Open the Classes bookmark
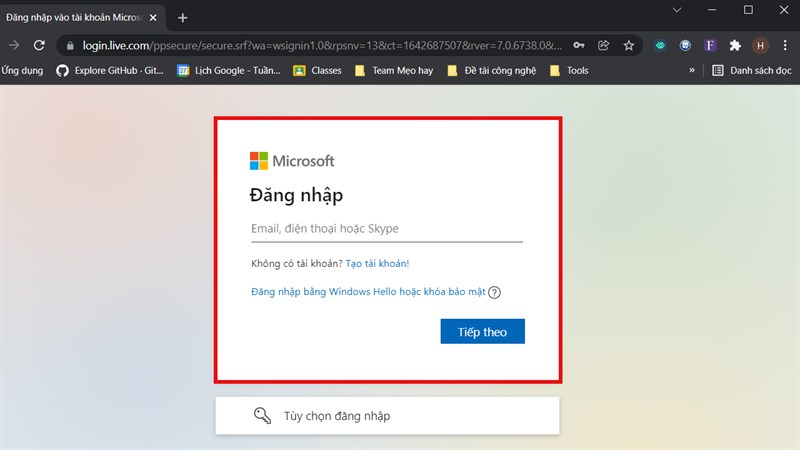The height and width of the screenshot is (450, 800). (317, 70)
